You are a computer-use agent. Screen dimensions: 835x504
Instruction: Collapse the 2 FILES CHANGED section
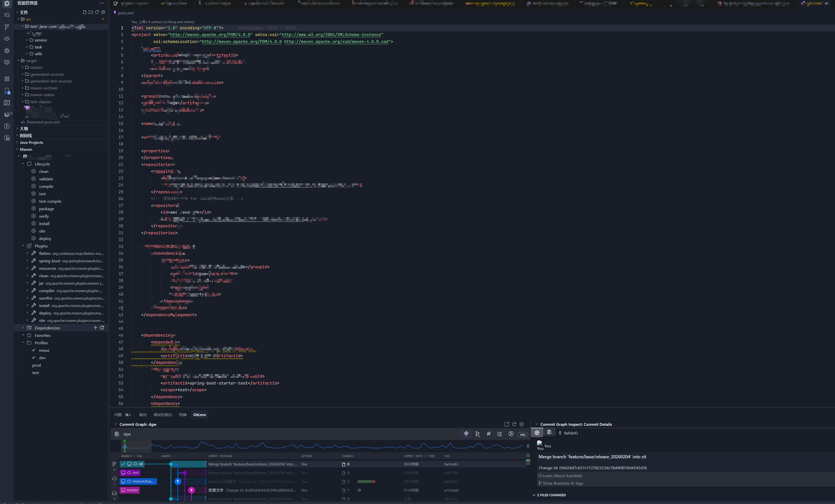coord(551,495)
